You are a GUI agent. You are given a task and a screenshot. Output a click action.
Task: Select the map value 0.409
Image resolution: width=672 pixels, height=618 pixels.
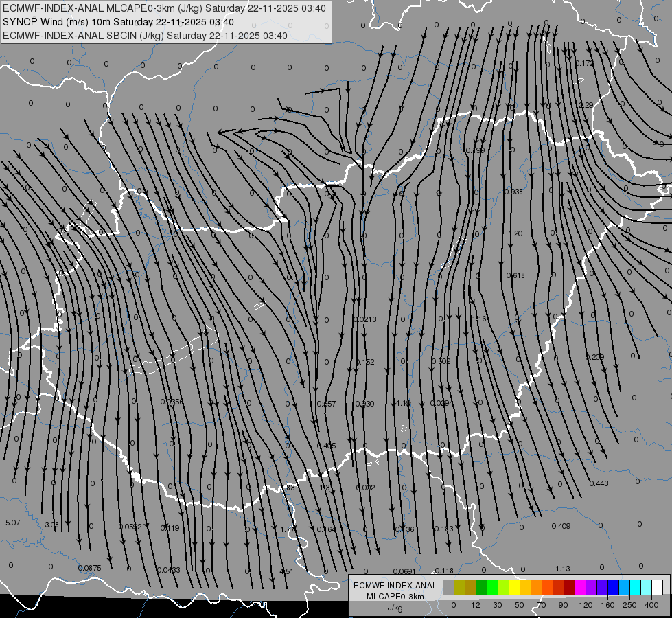[x=561, y=526]
